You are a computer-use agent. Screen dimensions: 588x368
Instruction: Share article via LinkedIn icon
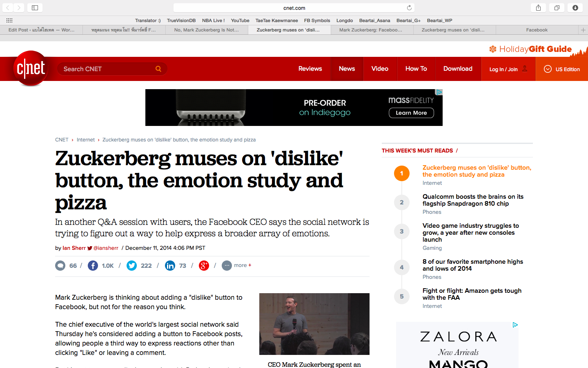click(x=170, y=266)
